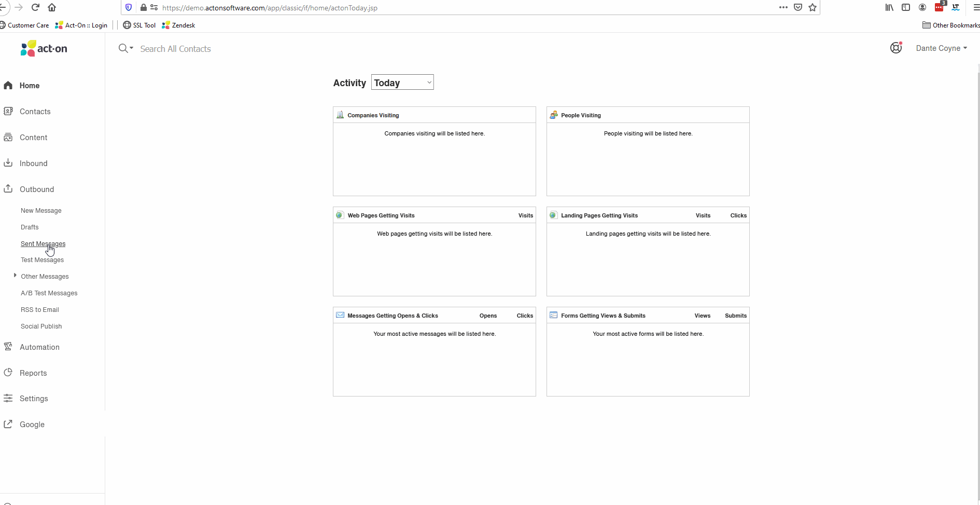Click the Messages envelope icon
The width and height of the screenshot is (980, 505).
(340, 315)
